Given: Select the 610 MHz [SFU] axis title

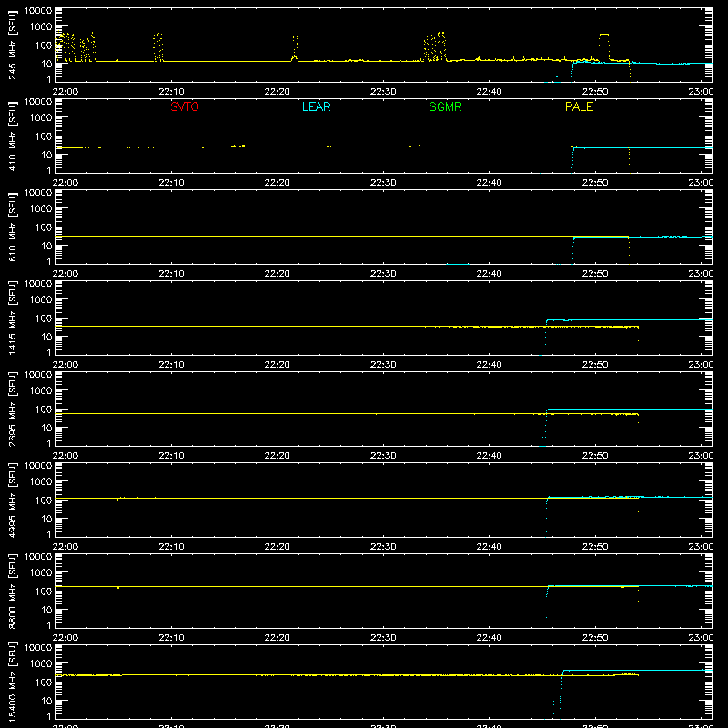Looking at the screenshot, I should [13, 227].
